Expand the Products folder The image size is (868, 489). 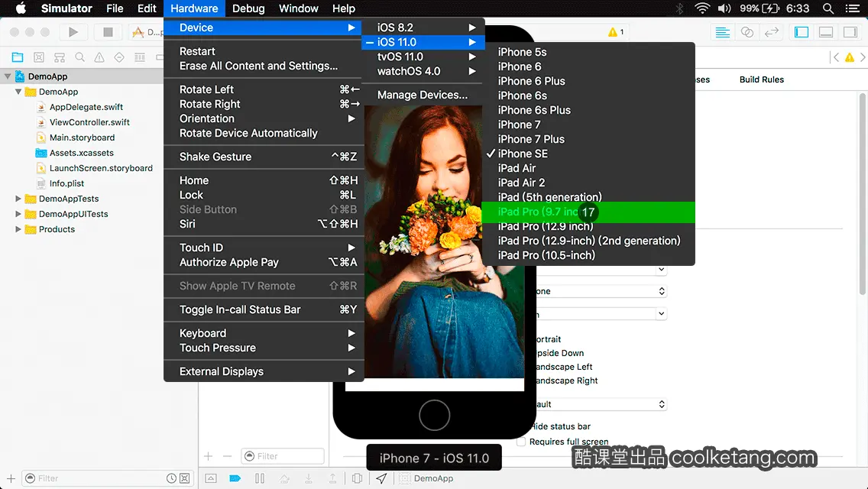coord(18,228)
